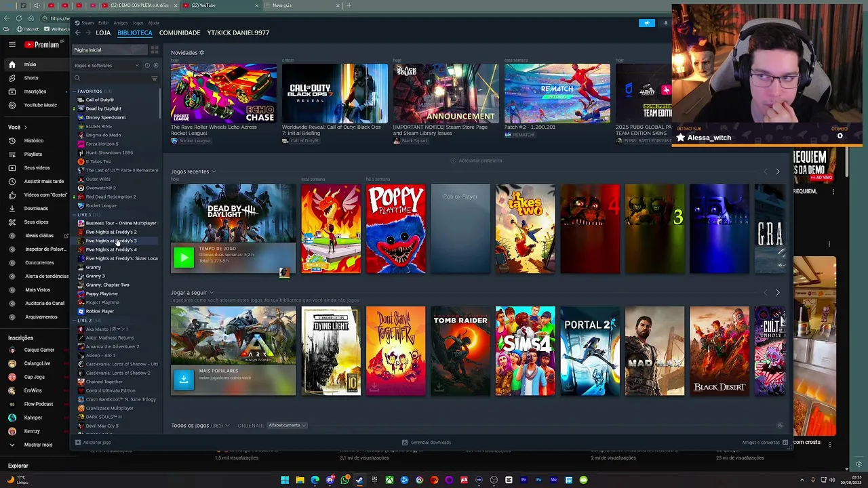Open advanced filter options icon in search row
The width and height of the screenshot is (868, 488).
[154, 78]
